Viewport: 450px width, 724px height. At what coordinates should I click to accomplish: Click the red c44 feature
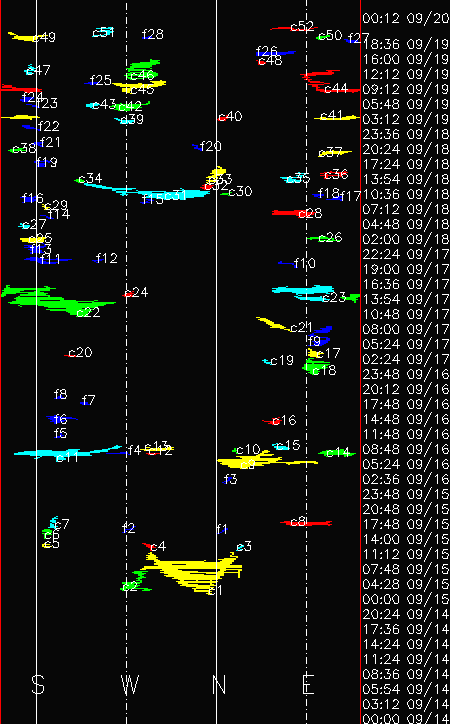pos(329,81)
